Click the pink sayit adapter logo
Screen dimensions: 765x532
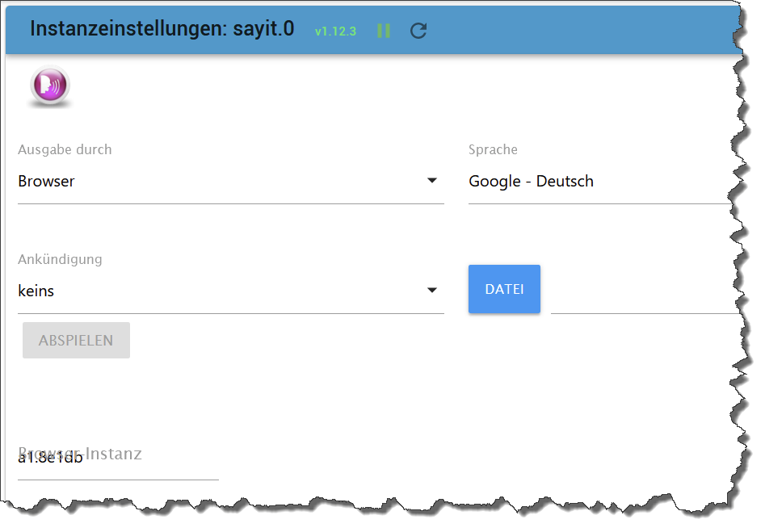[x=50, y=85]
